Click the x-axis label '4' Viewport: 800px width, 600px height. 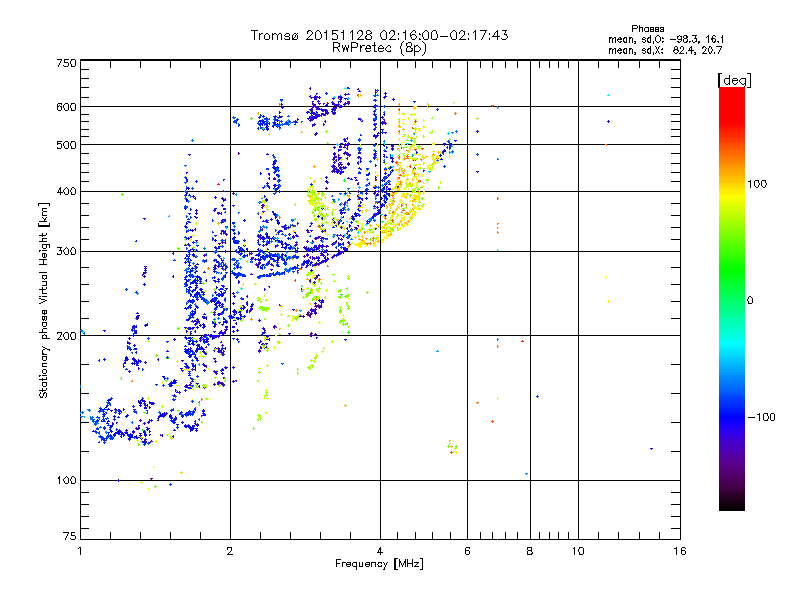(x=380, y=551)
